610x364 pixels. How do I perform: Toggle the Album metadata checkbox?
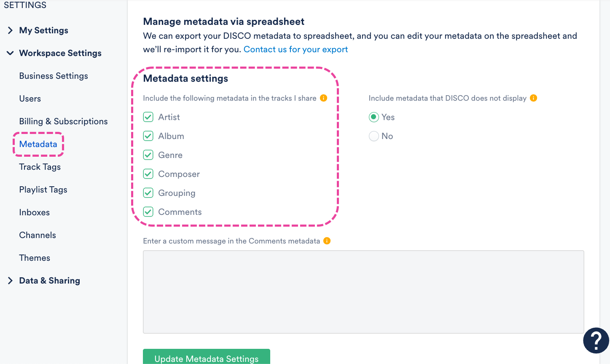[x=148, y=136]
